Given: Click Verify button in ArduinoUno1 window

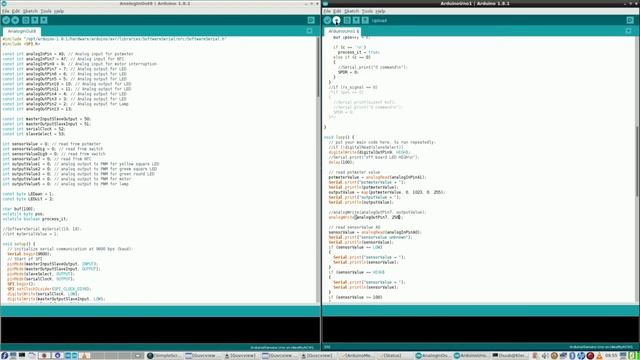Looking at the screenshot, I should coord(327,20).
